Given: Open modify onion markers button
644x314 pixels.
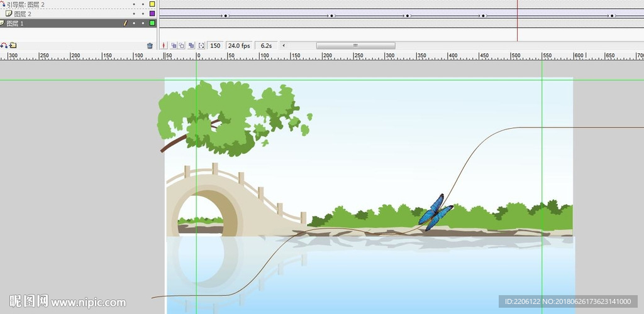Looking at the screenshot, I should 201,45.
